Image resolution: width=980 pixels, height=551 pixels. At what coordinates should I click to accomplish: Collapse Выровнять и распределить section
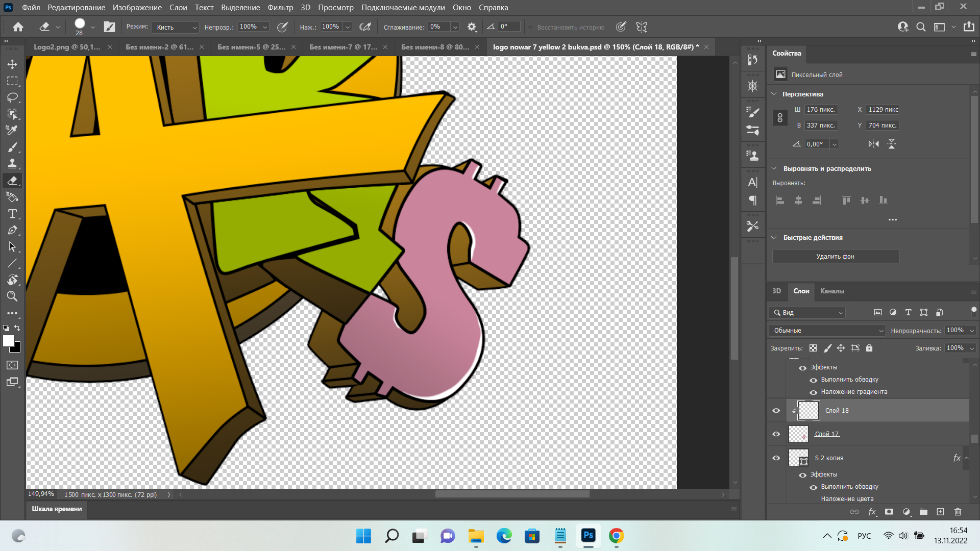tap(774, 168)
